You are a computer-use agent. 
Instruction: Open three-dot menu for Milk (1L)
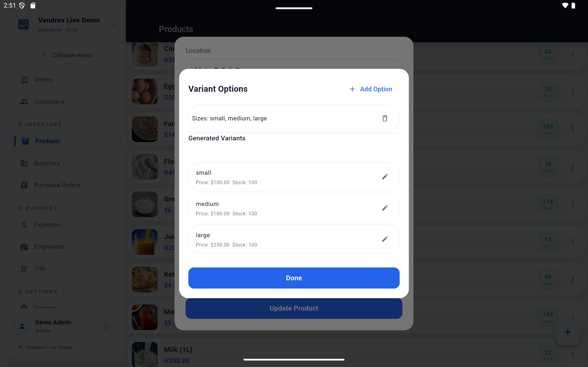[x=573, y=355]
